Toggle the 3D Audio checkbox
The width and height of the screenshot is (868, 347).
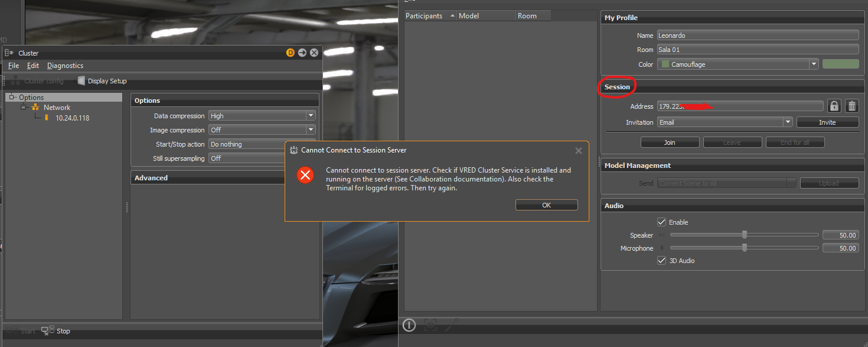click(x=662, y=261)
